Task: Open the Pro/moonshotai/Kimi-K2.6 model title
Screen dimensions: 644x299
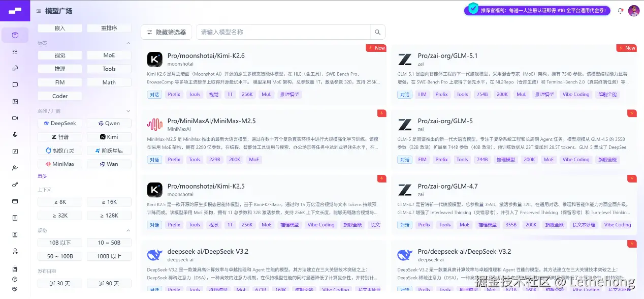Action: pyautogui.click(x=206, y=56)
